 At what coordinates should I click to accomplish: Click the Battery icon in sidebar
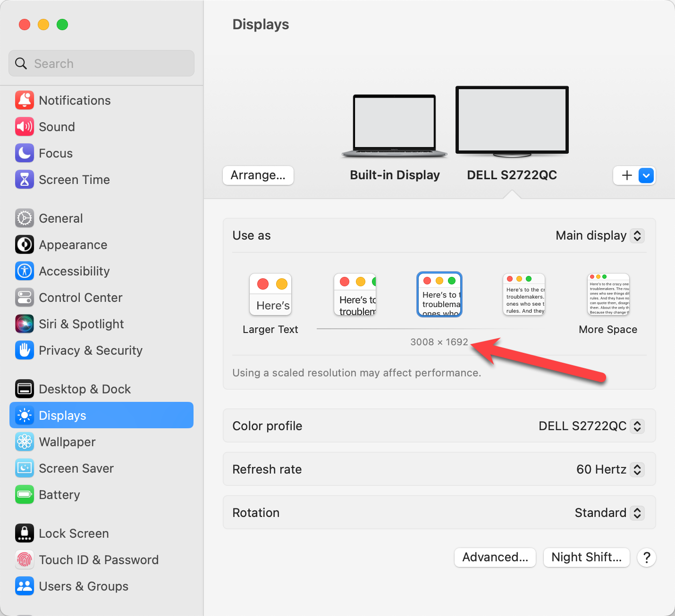pyautogui.click(x=25, y=495)
